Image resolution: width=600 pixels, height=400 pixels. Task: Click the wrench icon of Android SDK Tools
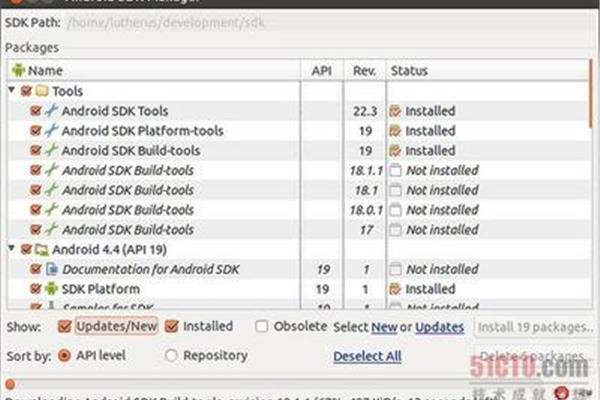coord(51,110)
